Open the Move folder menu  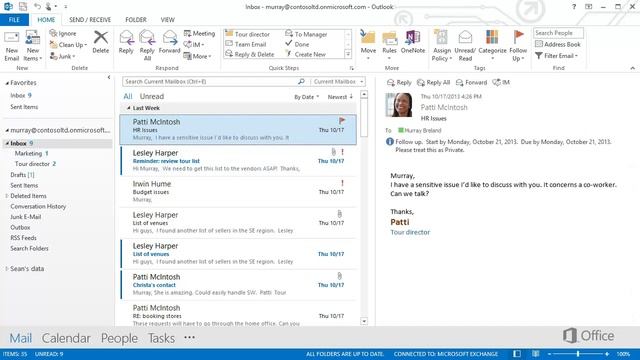(x=368, y=46)
